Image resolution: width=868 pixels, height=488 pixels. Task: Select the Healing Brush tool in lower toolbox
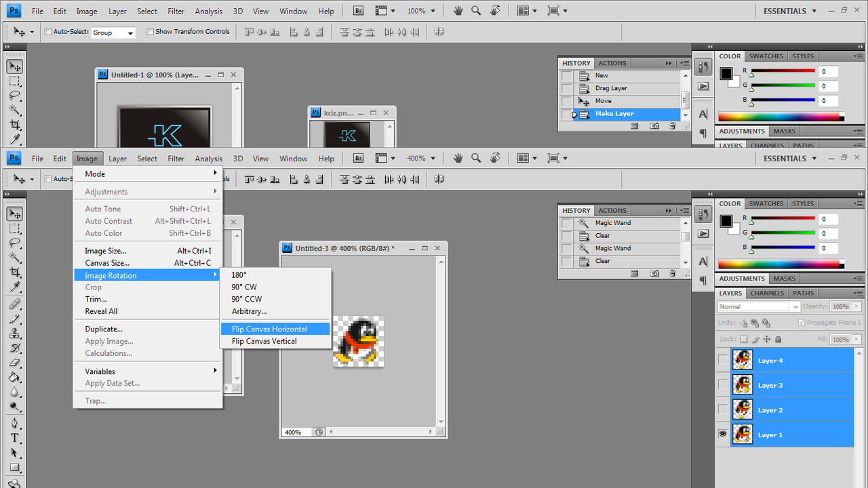[x=15, y=304]
